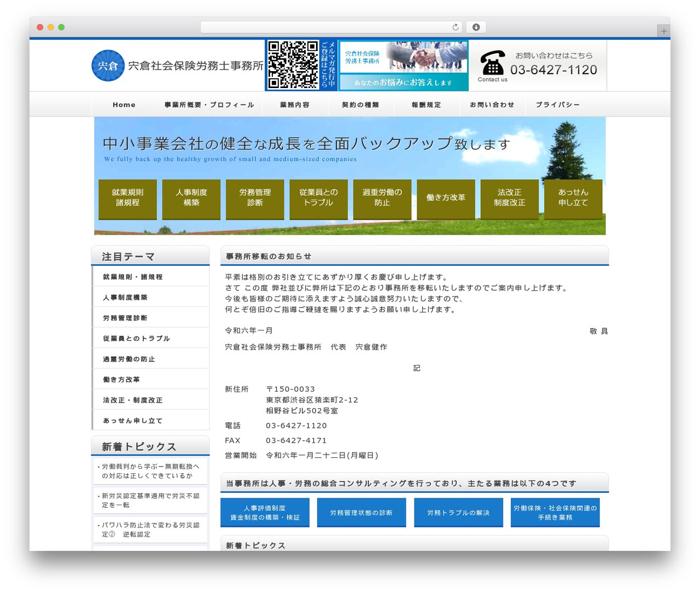Open the 契約の種類 menu item
The image size is (700, 593).
click(x=360, y=105)
